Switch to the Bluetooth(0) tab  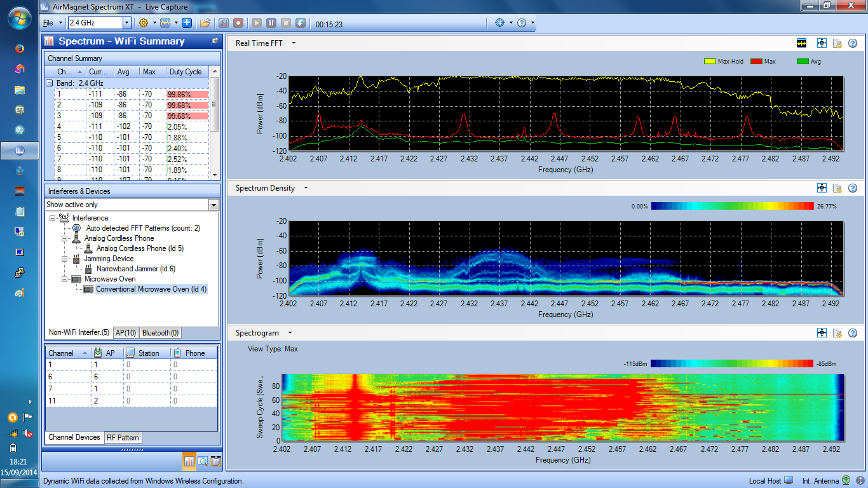160,332
